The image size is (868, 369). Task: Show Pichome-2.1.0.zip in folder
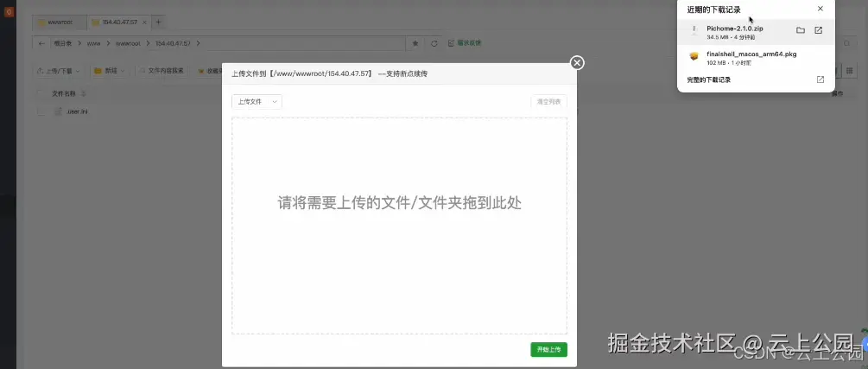point(800,30)
